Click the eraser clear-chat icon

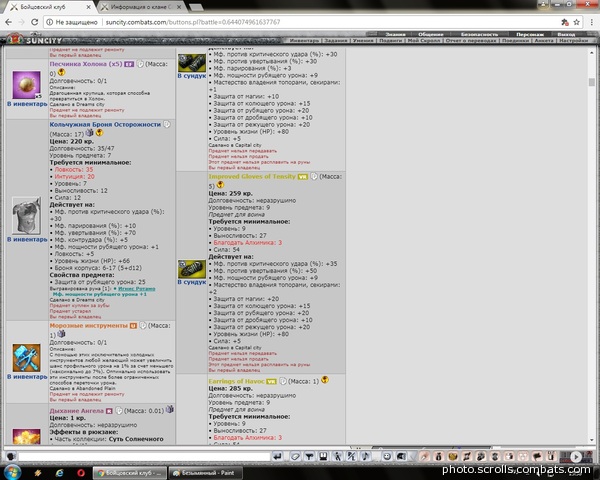(295, 456)
